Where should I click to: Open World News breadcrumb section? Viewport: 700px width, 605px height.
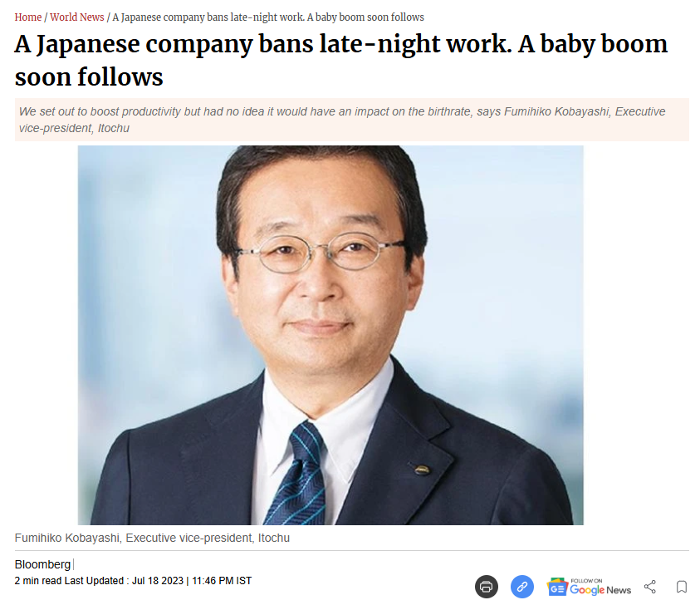(76, 17)
